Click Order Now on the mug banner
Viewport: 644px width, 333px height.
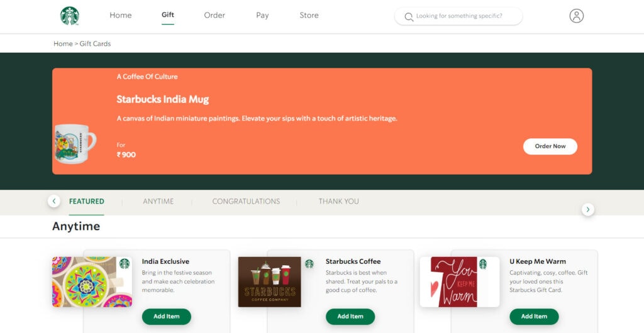(550, 146)
